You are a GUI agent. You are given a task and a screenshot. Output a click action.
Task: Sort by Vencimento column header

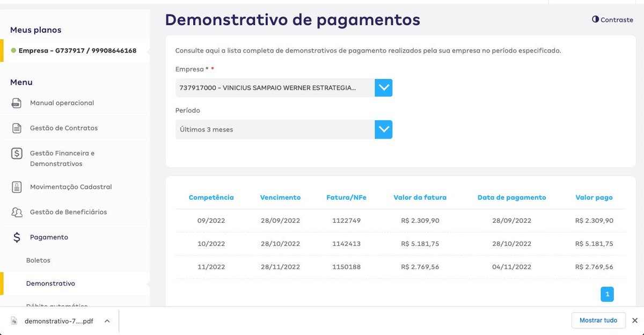pyautogui.click(x=281, y=198)
